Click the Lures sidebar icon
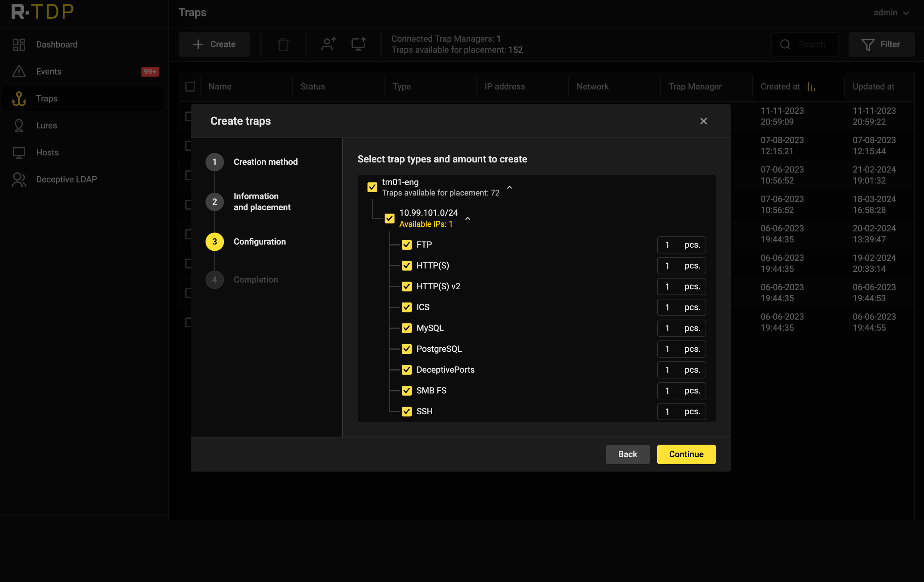This screenshot has height=582, width=924. 19,125
